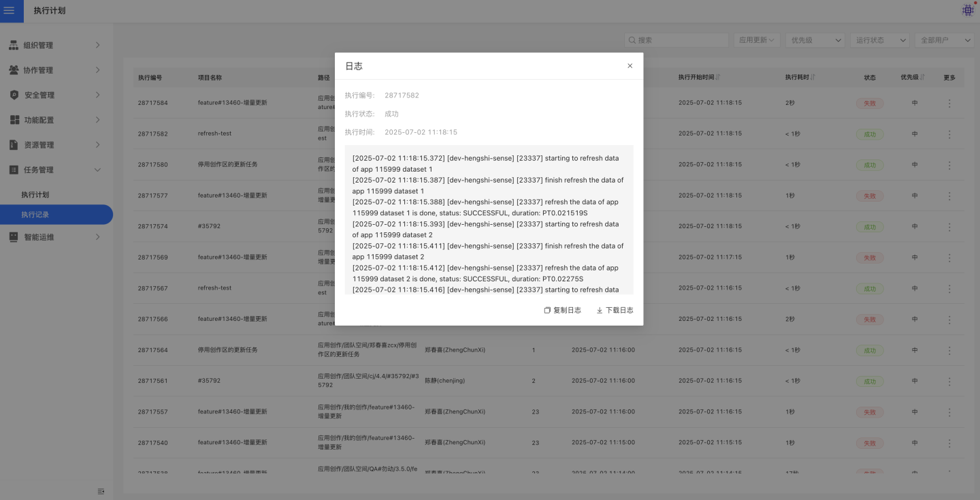Screen dimensions: 980x500
Task: Click the 成功 status badge of run 28717564
Action: pos(870,350)
